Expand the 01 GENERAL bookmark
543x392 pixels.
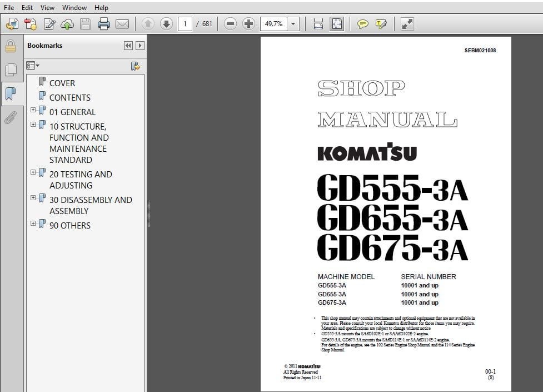coord(33,110)
